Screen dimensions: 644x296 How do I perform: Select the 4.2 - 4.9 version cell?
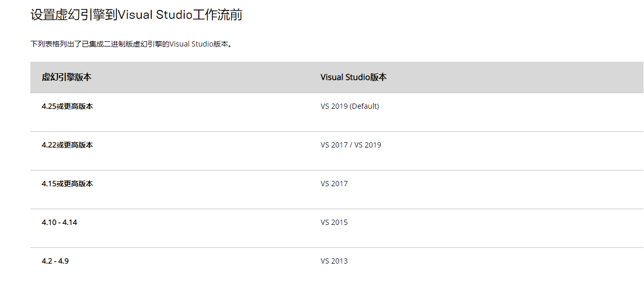[x=55, y=261]
